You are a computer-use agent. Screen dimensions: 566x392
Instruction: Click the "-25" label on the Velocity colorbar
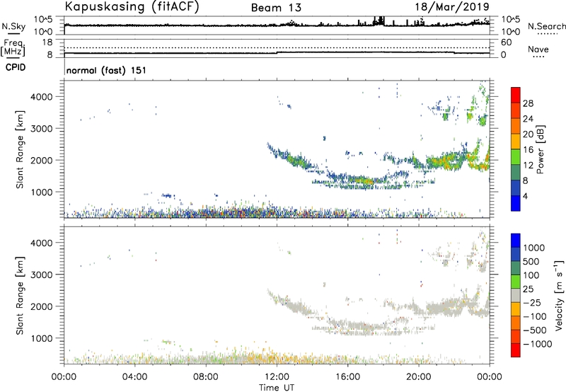[532, 303]
